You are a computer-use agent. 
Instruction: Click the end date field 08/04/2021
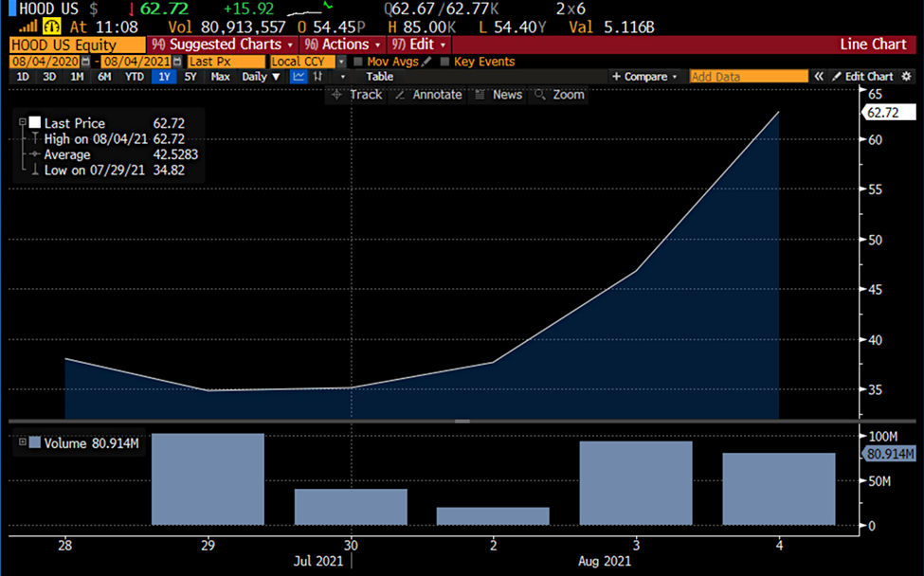136,62
